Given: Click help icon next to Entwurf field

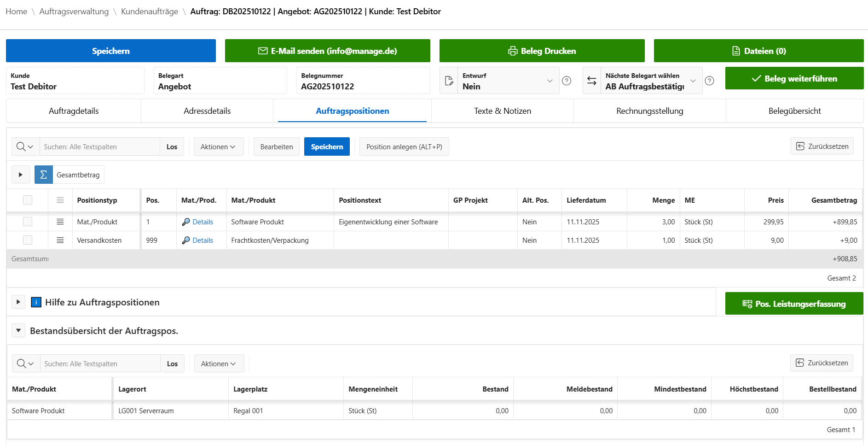Looking at the screenshot, I should 567,81.
